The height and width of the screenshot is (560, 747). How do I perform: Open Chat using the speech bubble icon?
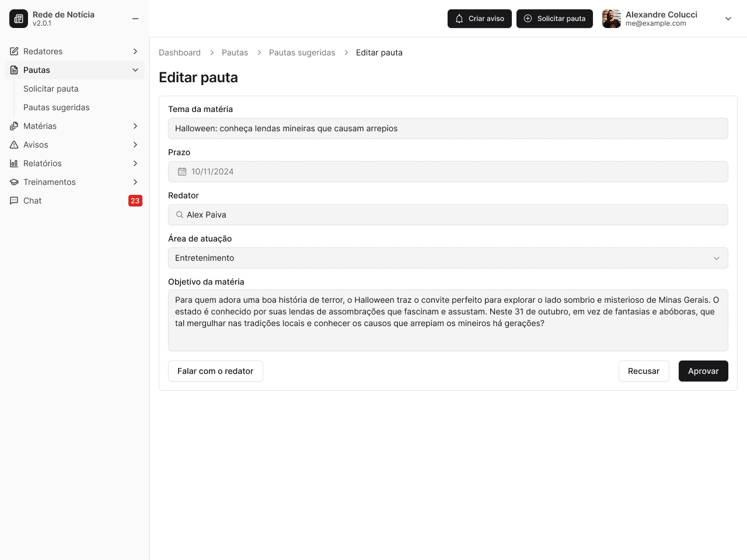coord(14,201)
